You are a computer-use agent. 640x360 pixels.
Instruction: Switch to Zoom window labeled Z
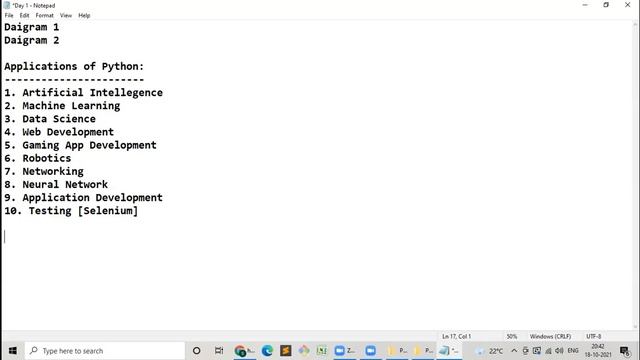click(x=344, y=351)
